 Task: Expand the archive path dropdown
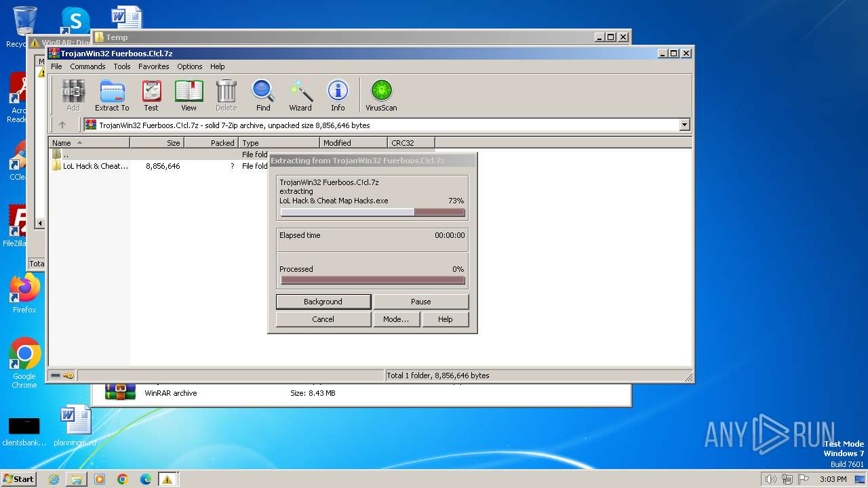684,125
